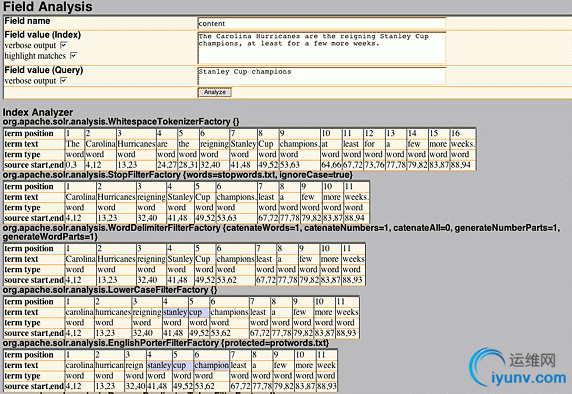Select the term text cell 'are'
This screenshot has height=394, width=572.
167,144
